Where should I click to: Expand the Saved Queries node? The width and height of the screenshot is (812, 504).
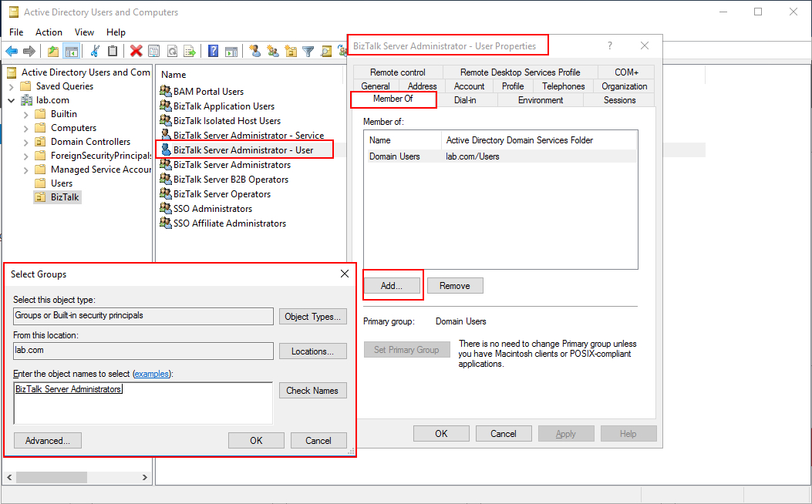click(12, 86)
